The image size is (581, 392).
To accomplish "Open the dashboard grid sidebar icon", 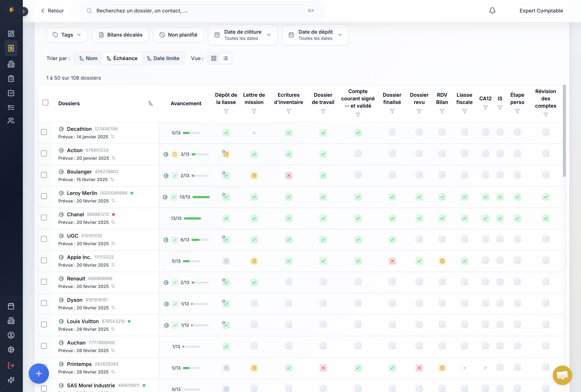I will pos(11,34).
